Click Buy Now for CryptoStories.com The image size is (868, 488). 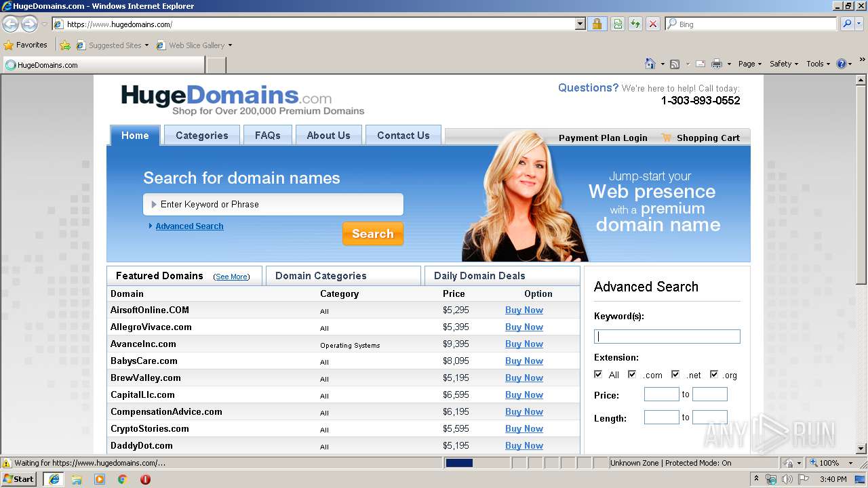tap(524, 428)
